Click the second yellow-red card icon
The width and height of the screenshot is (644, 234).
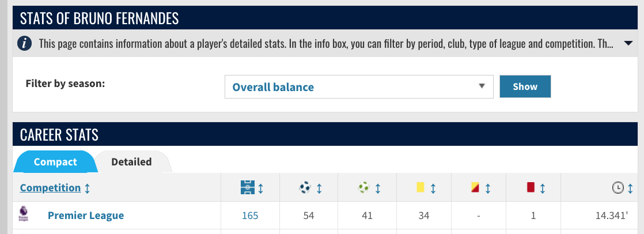[x=475, y=187]
